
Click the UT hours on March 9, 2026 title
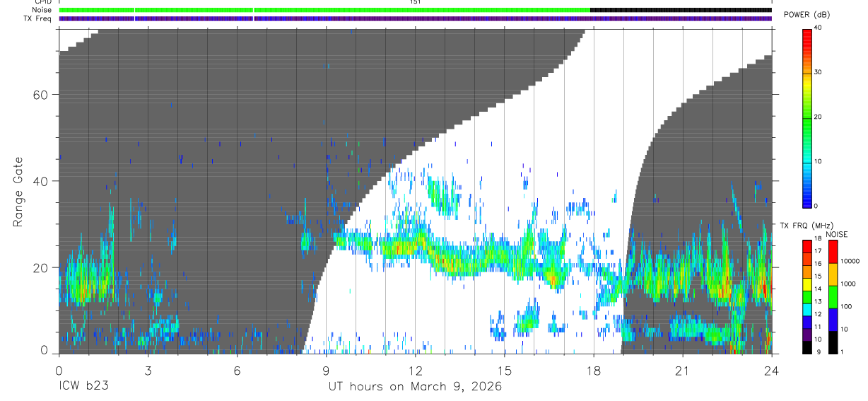point(415,387)
